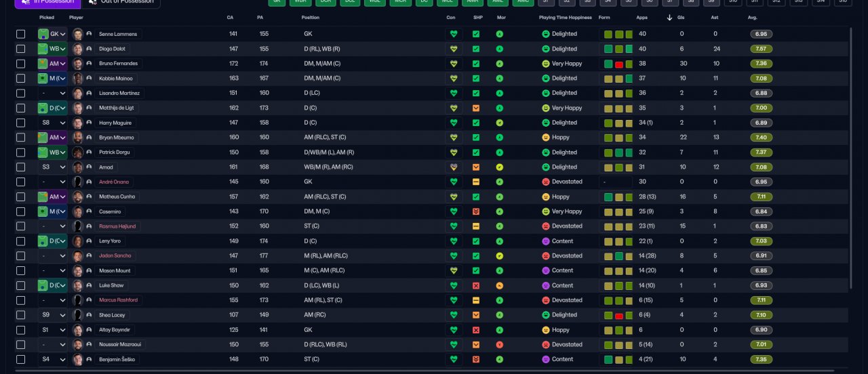Select Bruno Fernandes row checkbox
Viewport: 868px width, 374px height.
21,64
